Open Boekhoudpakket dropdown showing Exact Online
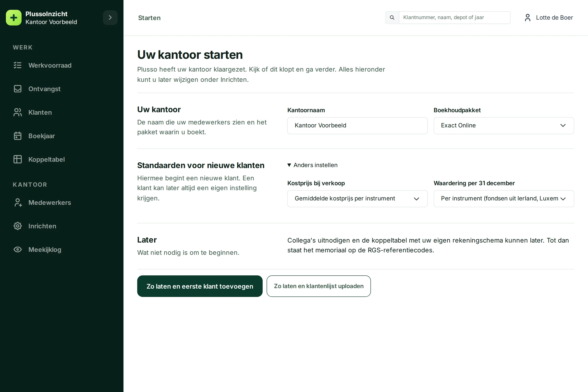The height and width of the screenshot is (392, 588). tap(503, 125)
